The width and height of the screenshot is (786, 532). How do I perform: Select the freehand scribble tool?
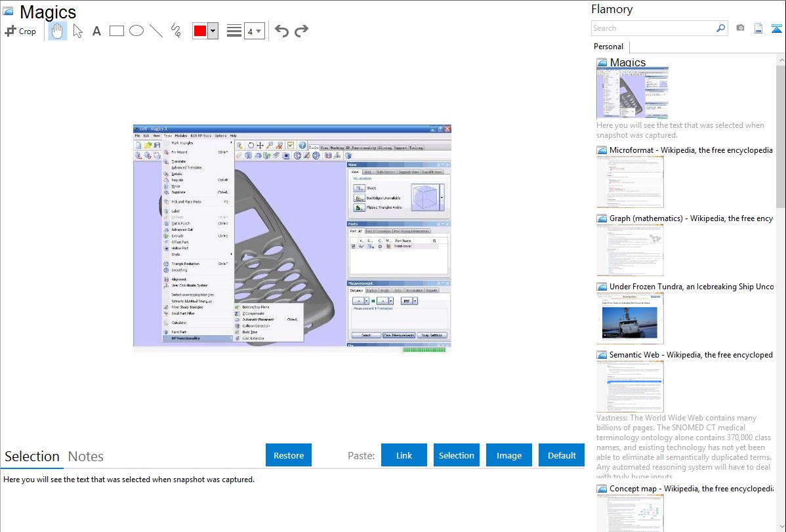pyautogui.click(x=176, y=31)
